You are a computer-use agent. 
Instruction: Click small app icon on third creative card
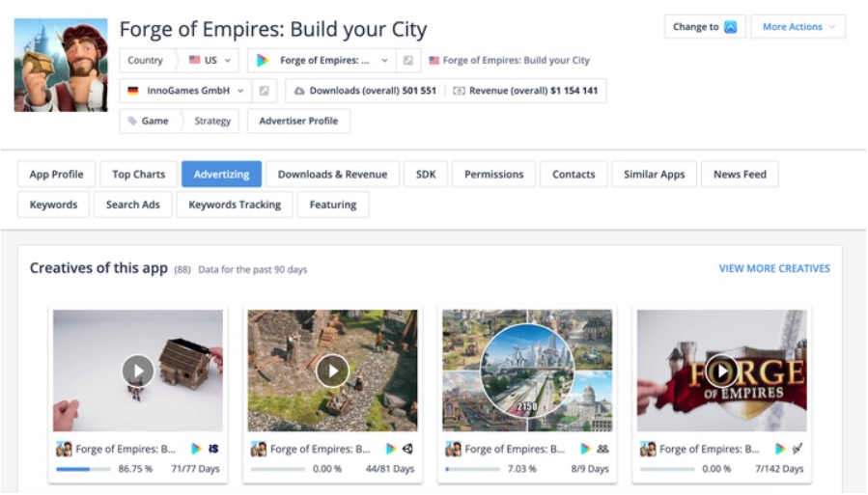[x=453, y=449]
